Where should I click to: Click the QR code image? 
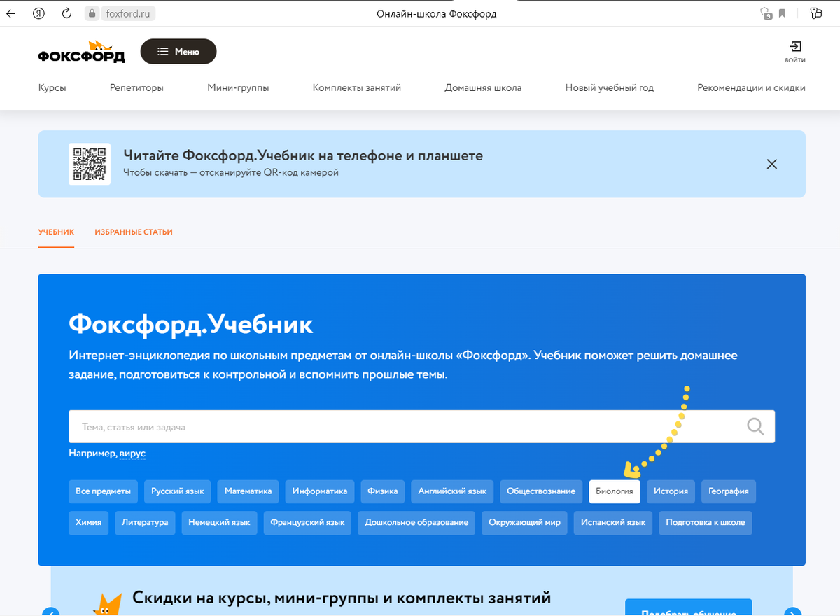point(90,164)
